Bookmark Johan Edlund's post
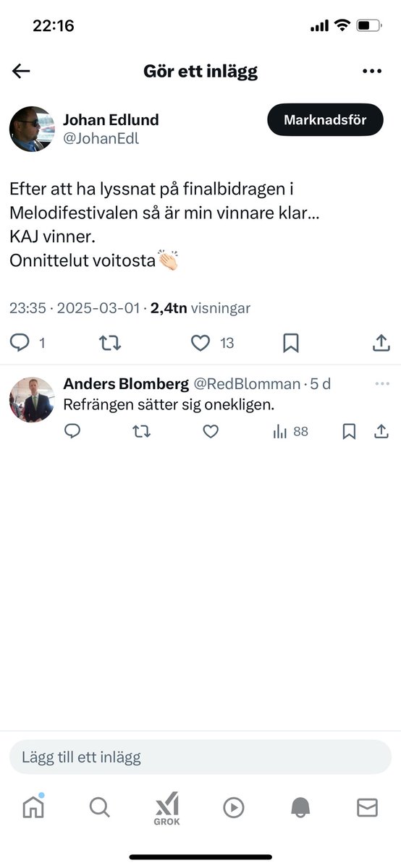Screen dimensions: 401x868 pos(290,343)
